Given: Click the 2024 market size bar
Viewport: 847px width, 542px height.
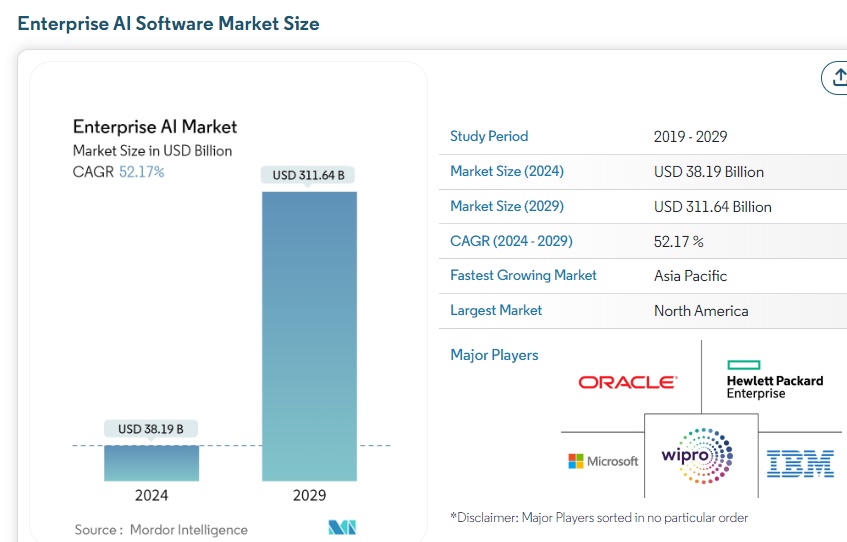Looking at the screenshot, I should coord(152,463).
